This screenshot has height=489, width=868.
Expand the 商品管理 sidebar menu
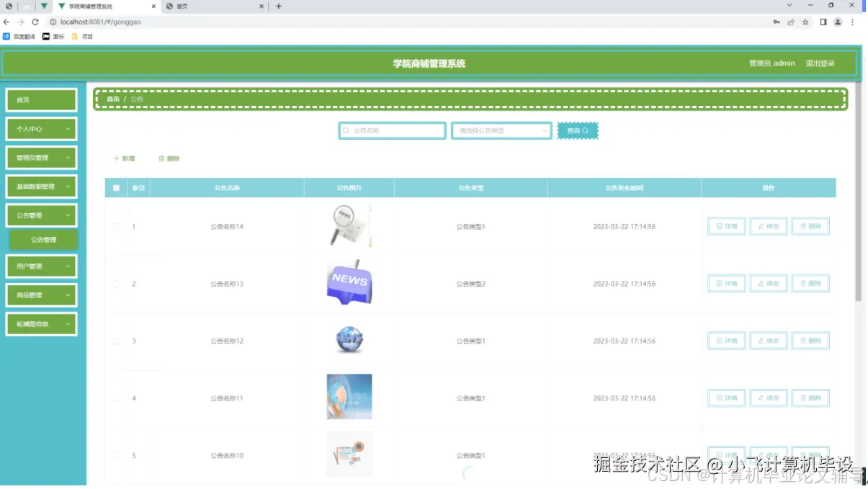tap(42, 295)
